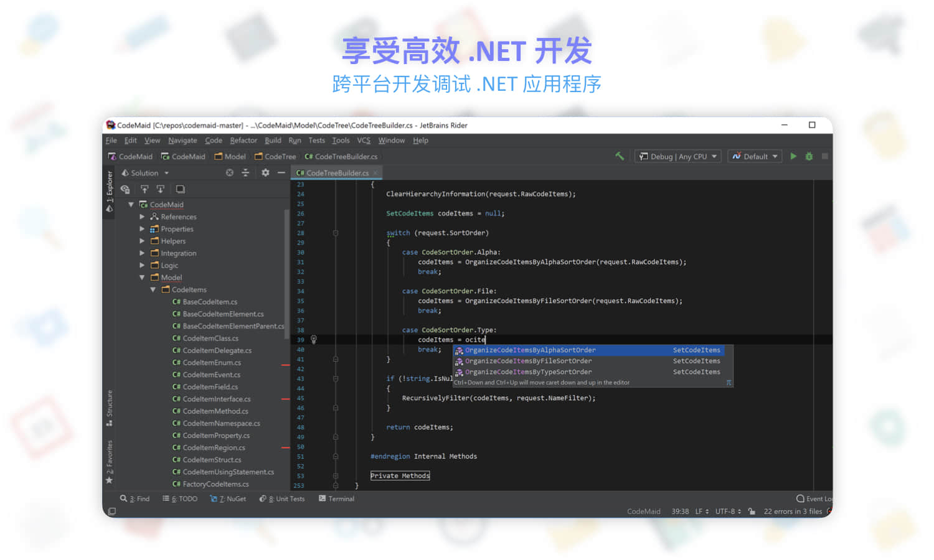Expand the Logic folder
Screen dimensions: 934x560
142,265
